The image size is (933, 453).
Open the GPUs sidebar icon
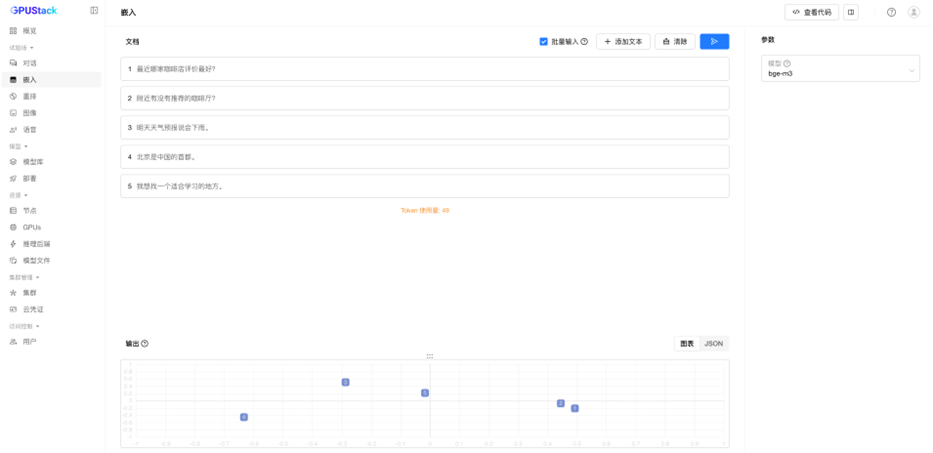(13, 227)
